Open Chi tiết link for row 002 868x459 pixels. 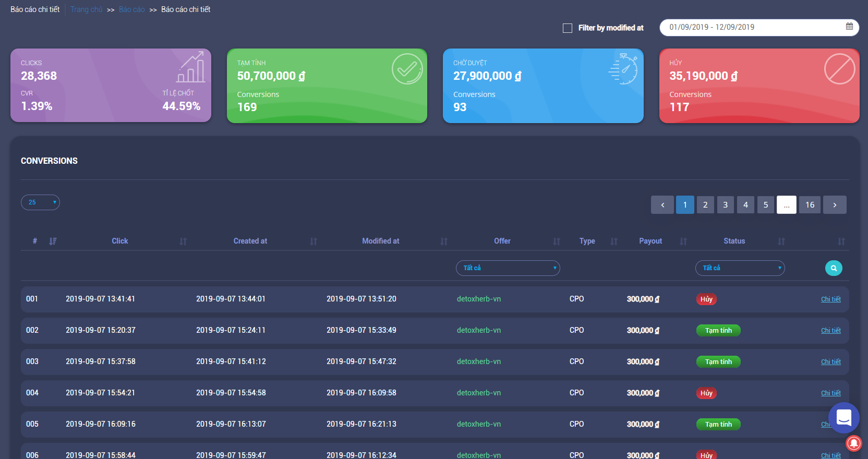831,331
